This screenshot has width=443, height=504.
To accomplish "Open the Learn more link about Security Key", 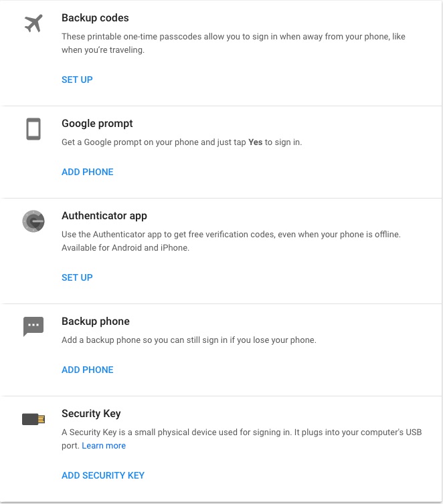I will click(x=104, y=445).
